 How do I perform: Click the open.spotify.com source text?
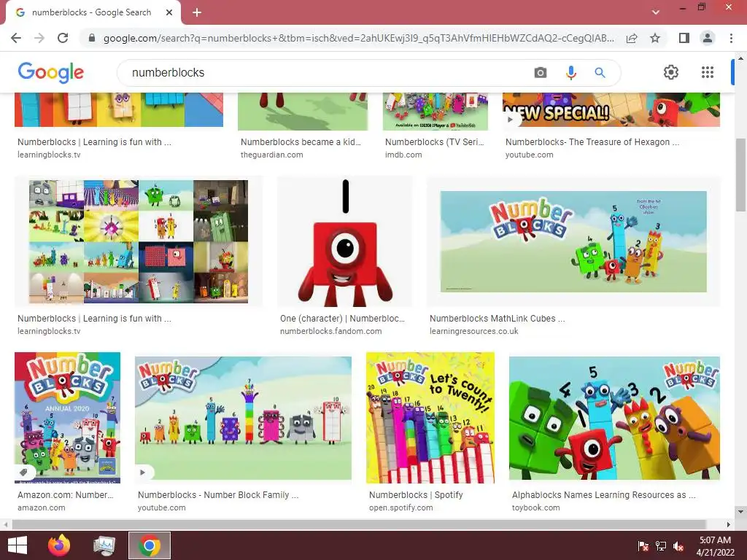click(401, 508)
